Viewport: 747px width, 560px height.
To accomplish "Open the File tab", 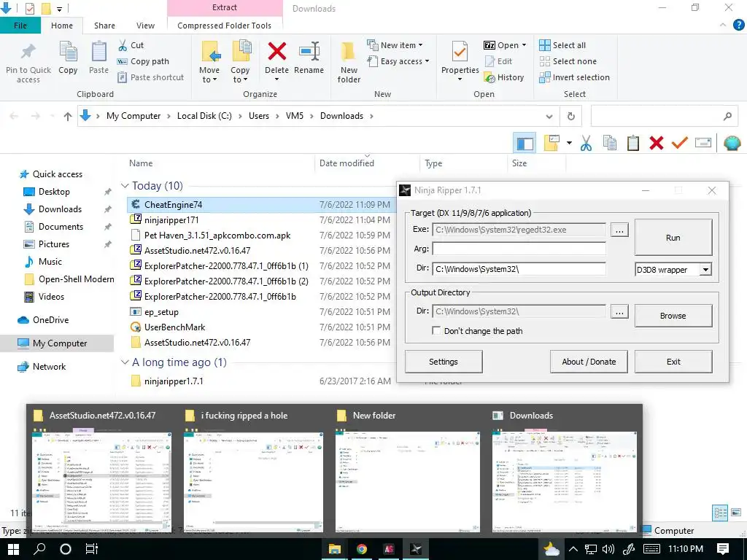I will click(20, 26).
